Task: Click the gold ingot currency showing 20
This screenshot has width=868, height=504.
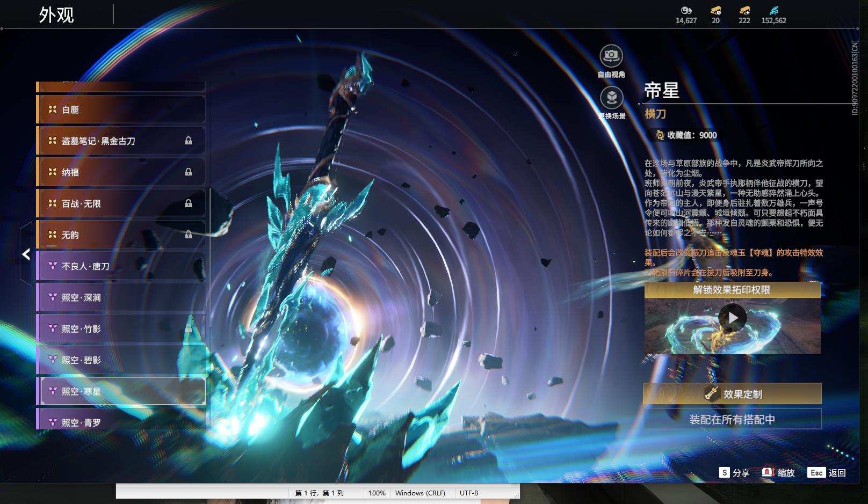Action: 715,10
